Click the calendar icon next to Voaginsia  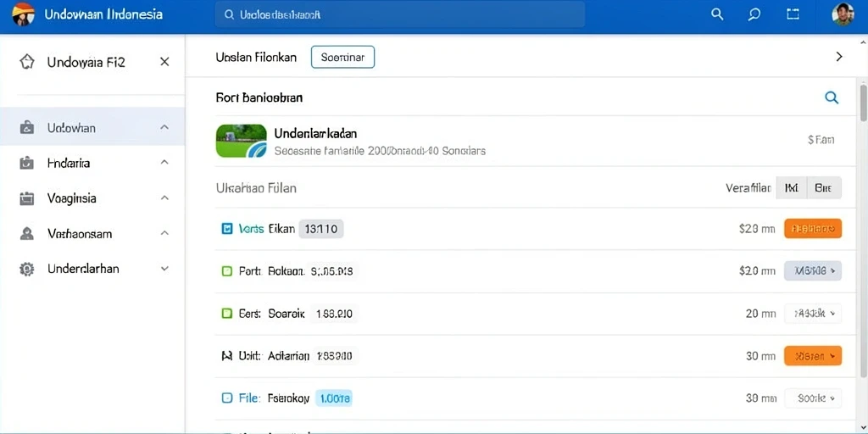[x=26, y=198]
